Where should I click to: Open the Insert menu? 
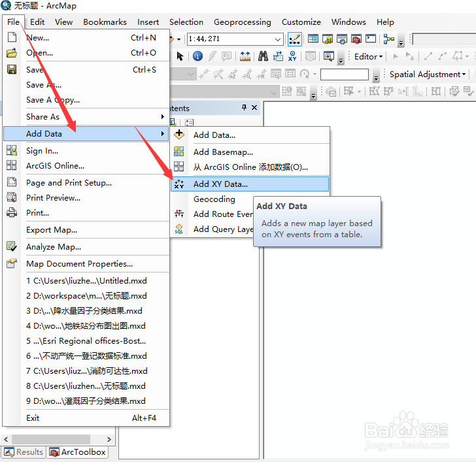coord(148,22)
